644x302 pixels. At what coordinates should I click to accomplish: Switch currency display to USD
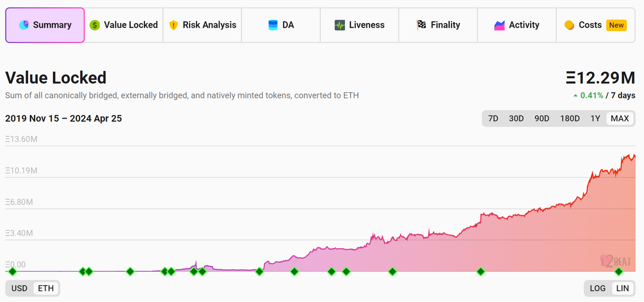point(20,288)
